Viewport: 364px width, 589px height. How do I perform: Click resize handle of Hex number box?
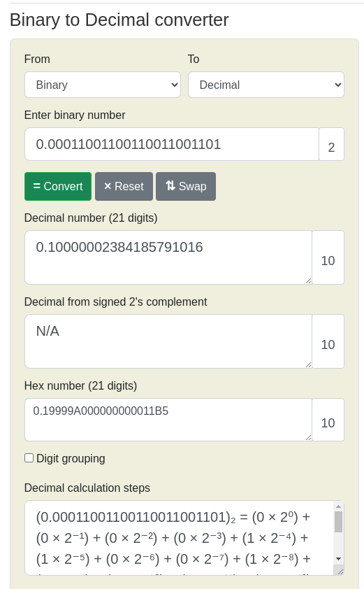coord(309,437)
